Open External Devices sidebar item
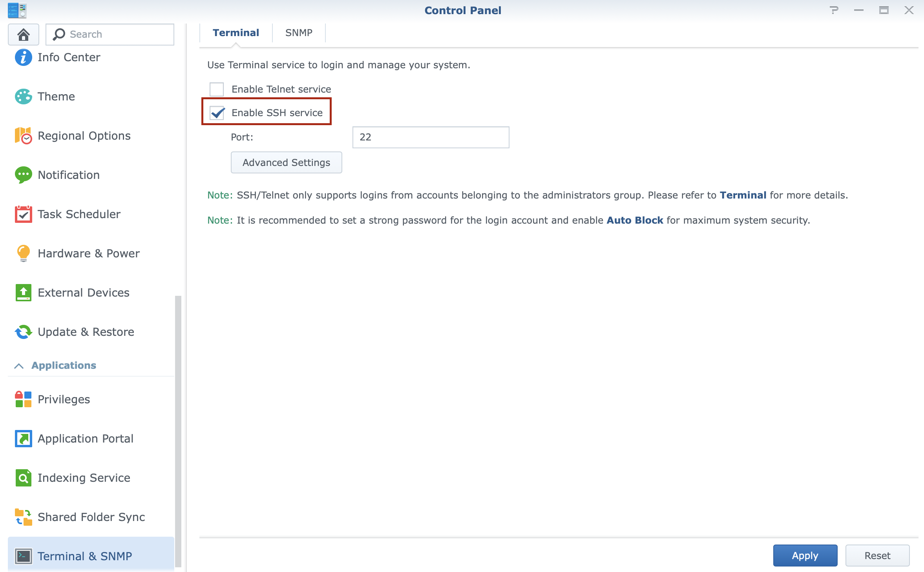The height and width of the screenshot is (572, 924). 83,293
